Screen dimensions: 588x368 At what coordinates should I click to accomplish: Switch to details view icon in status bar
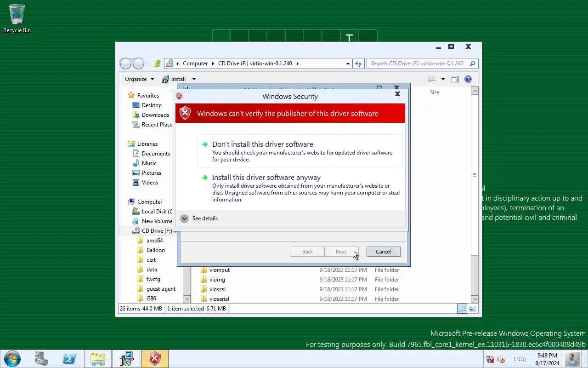coord(462,309)
